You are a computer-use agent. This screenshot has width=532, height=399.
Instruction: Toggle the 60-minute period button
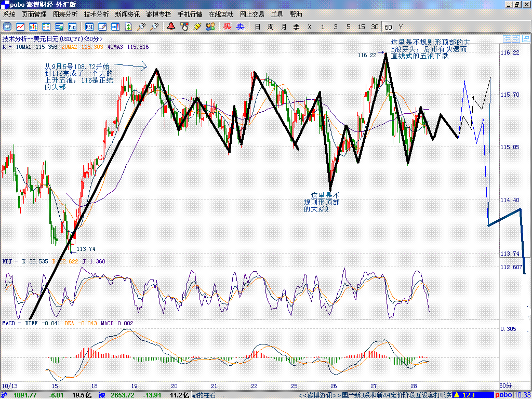(388, 26)
